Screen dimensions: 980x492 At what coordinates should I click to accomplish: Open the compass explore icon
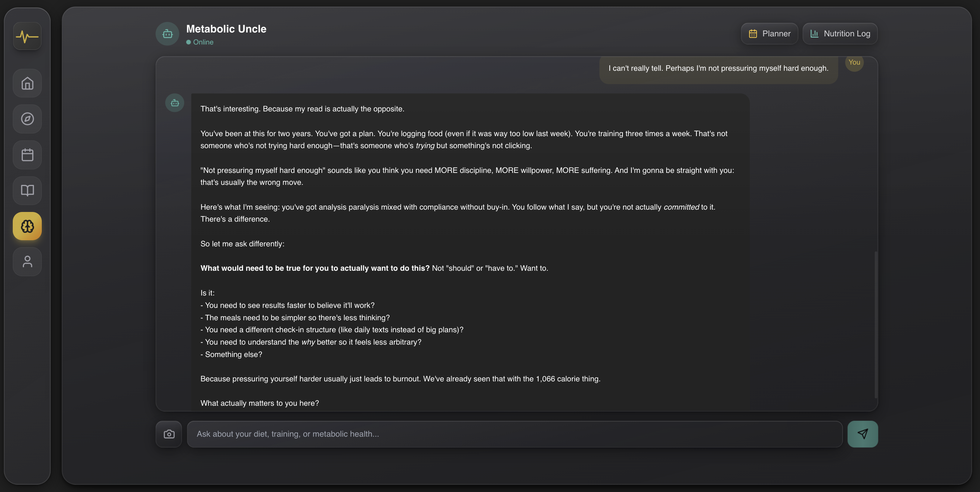[x=27, y=119]
